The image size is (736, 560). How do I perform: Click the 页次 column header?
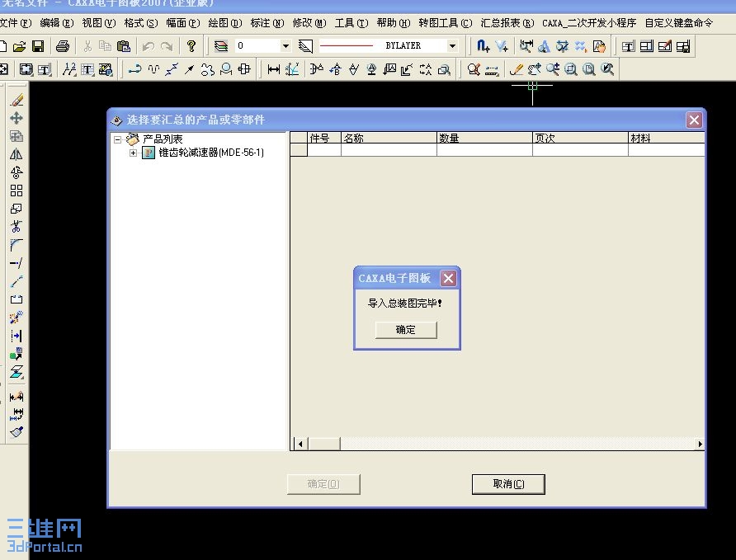click(580, 138)
